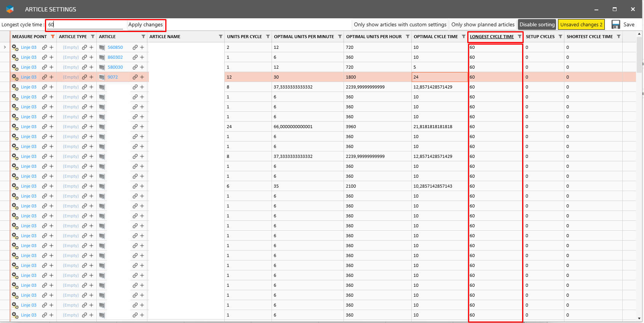Click the plus icon beside article 9072

coord(142,77)
